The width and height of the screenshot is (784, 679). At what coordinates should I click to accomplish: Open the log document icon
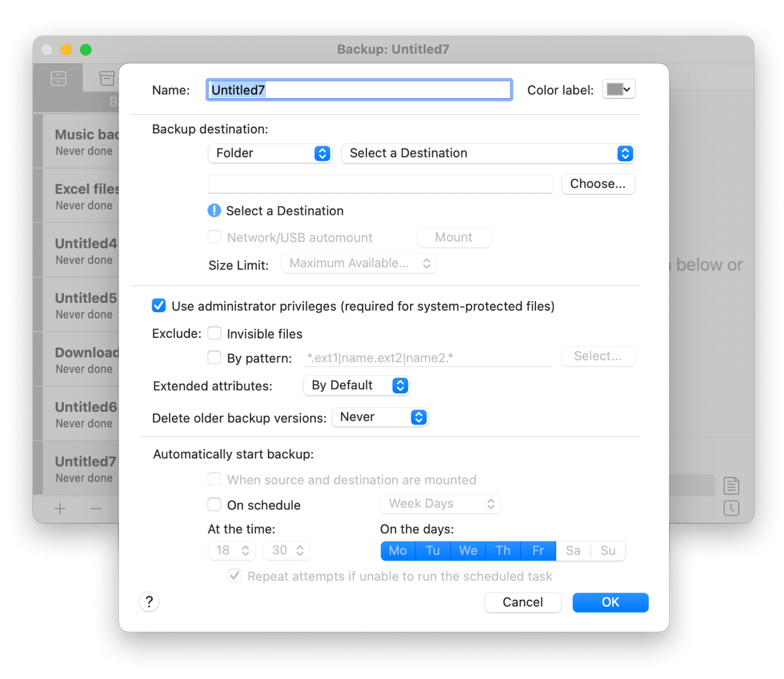click(731, 486)
